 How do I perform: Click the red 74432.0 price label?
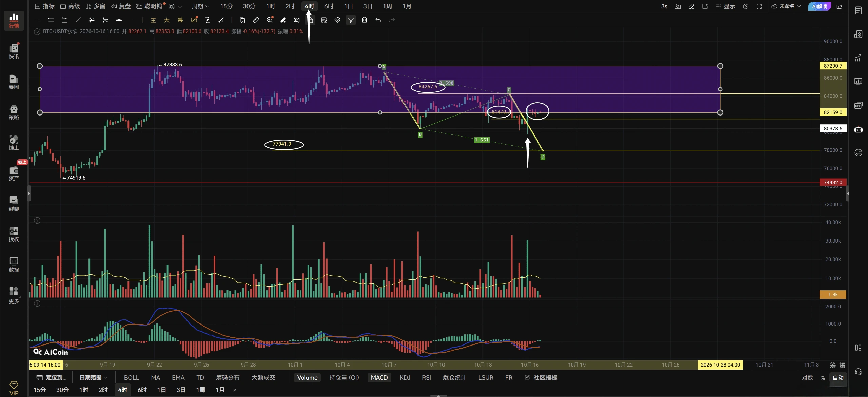coord(833,182)
